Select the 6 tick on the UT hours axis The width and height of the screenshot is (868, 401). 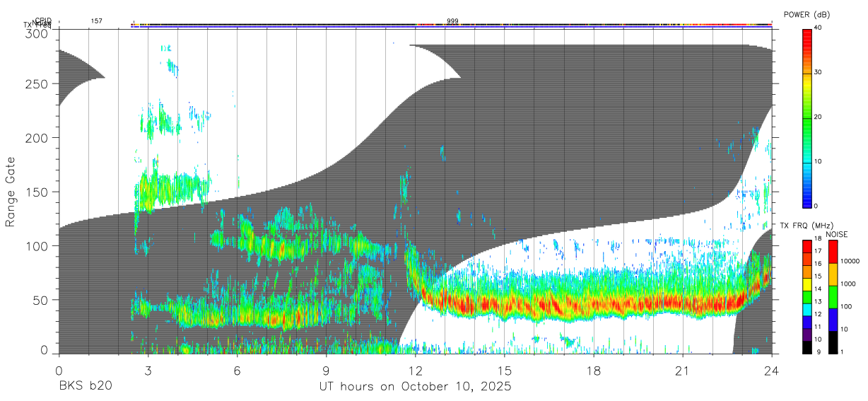coord(237,371)
